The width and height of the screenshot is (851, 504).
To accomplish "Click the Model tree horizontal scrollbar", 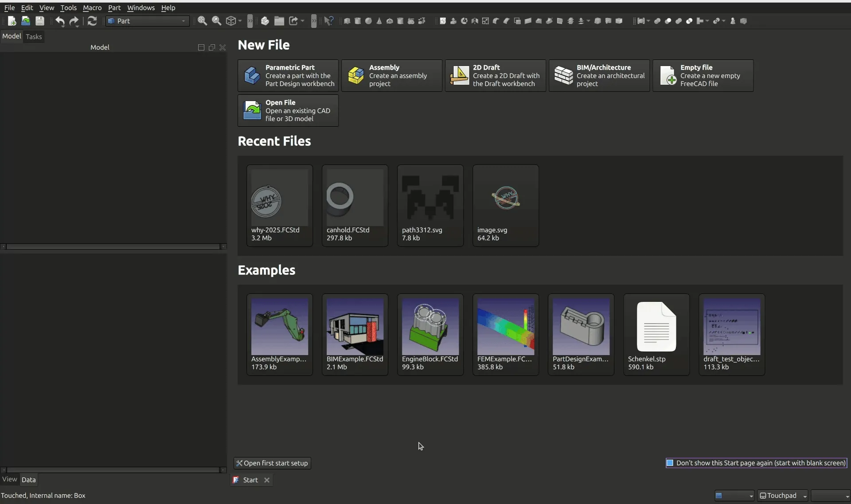I will (x=113, y=246).
